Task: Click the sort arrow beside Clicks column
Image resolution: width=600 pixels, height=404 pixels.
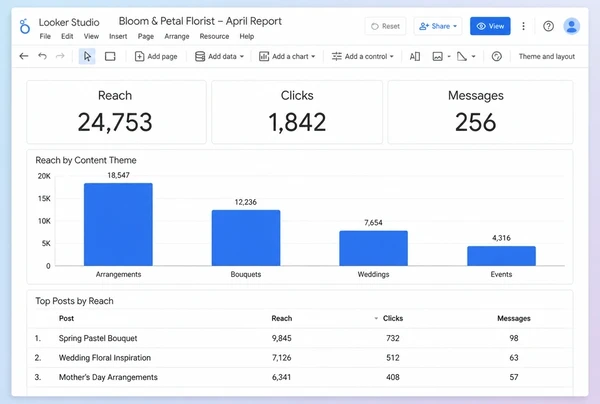Action: click(x=376, y=318)
